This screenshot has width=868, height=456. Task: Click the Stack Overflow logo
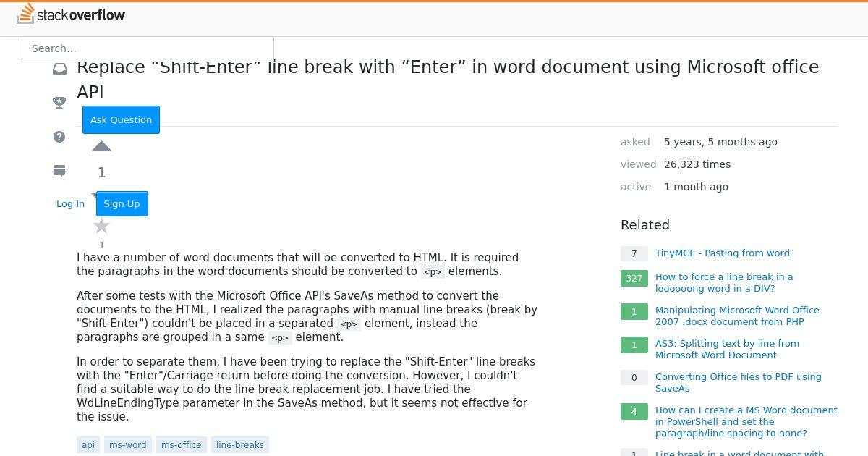pyautogui.click(x=71, y=14)
